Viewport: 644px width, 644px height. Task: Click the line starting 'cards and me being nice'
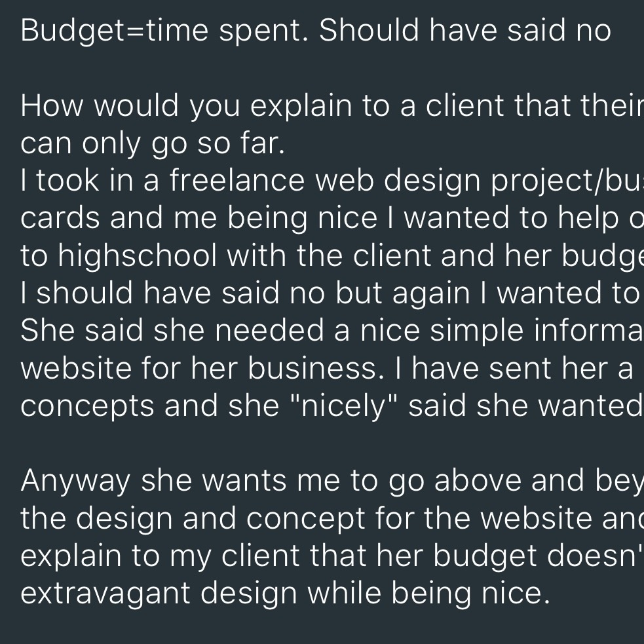tap(332, 218)
